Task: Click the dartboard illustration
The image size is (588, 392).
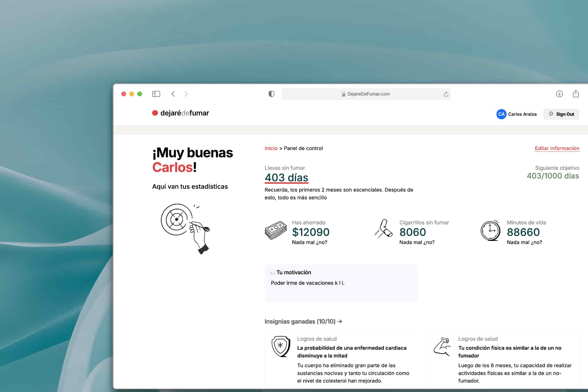Action: point(186,229)
